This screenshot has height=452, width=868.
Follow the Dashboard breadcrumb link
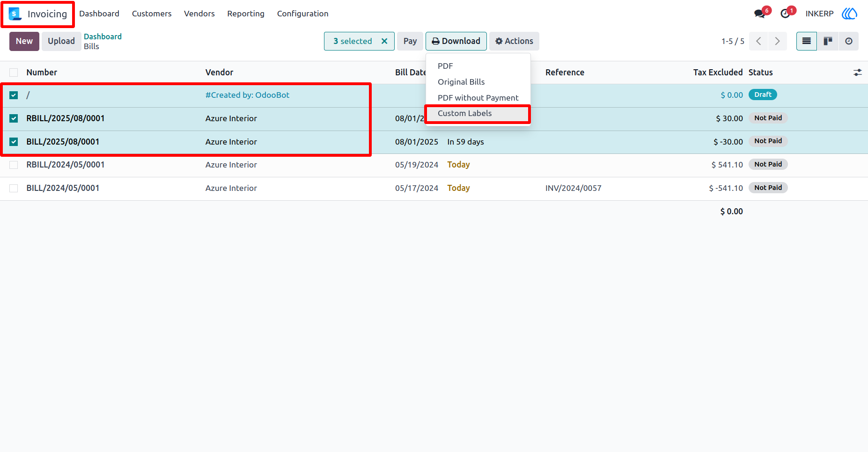(x=103, y=36)
